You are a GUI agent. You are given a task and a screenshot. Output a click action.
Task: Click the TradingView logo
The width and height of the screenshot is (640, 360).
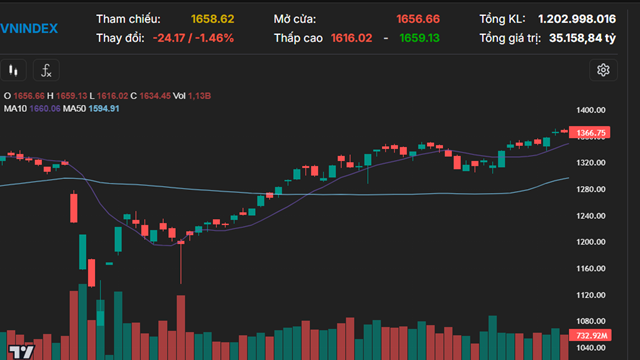click(21, 352)
